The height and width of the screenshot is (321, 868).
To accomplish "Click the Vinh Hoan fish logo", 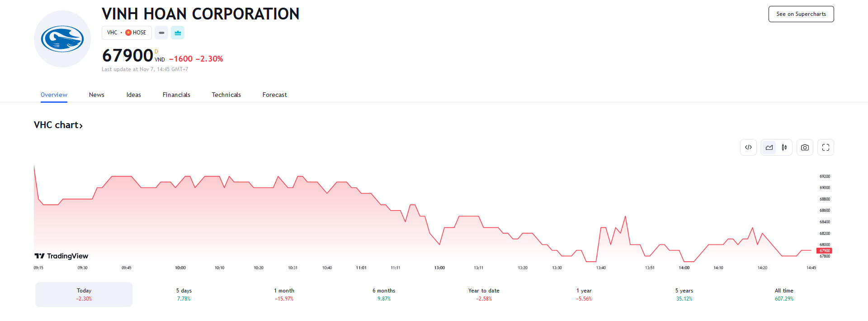I will 62,39.
